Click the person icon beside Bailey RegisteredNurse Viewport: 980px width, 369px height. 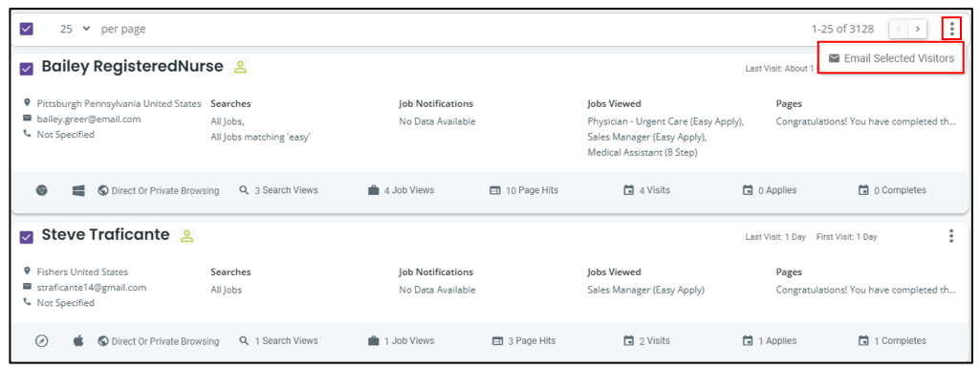[x=241, y=67]
